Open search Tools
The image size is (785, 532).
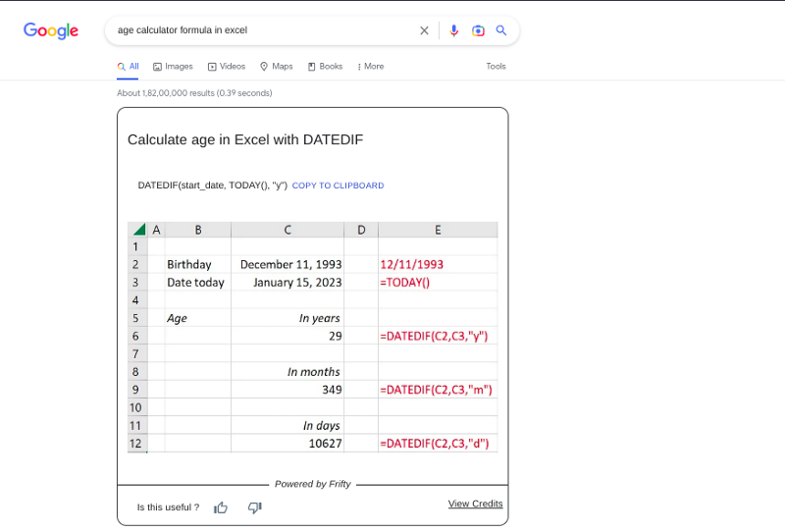(x=496, y=66)
